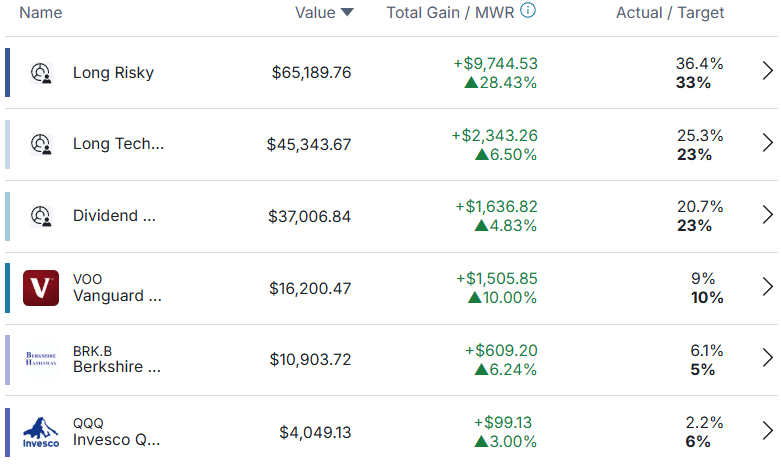Expand the Dividend row chevron
This screenshot has height=464, width=781.
[x=768, y=215]
